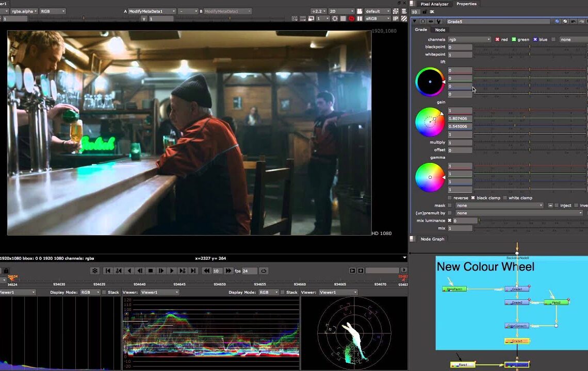Toggle the red pause render icon in viewer toolbar

[351, 19]
